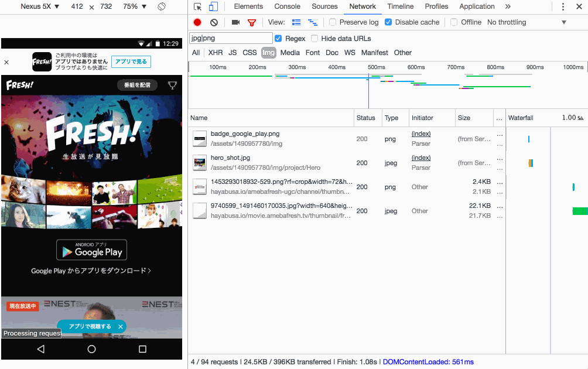
Task: Click the Google Play badge button
Action: [x=91, y=250]
